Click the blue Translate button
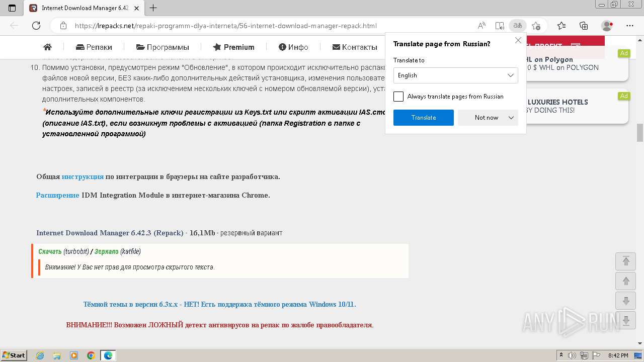Viewport: 644px width, 362px height. coord(424,118)
